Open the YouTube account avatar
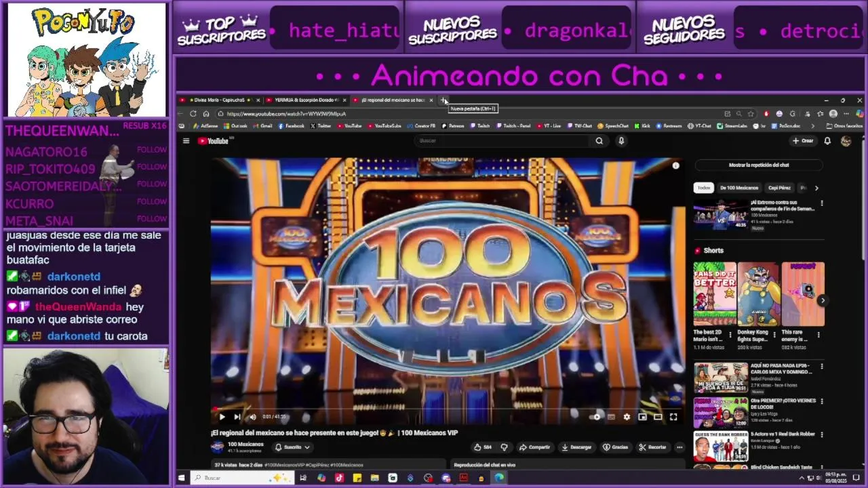 [x=846, y=141]
